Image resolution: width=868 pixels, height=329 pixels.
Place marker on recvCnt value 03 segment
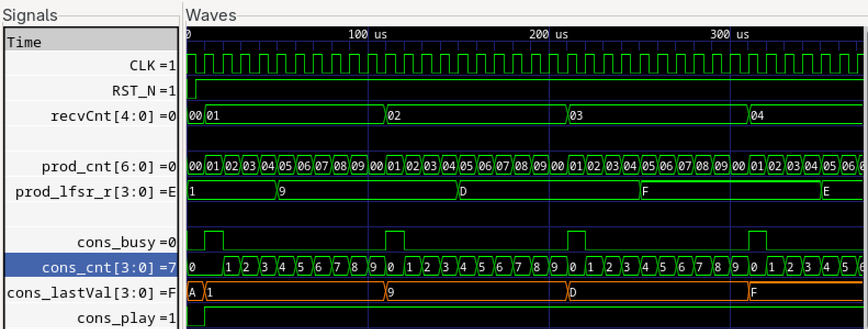pos(657,115)
